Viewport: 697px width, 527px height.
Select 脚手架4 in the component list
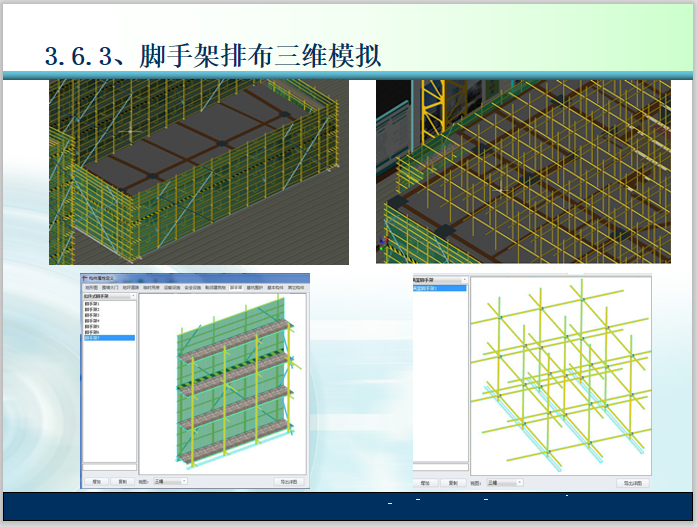(93, 321)
